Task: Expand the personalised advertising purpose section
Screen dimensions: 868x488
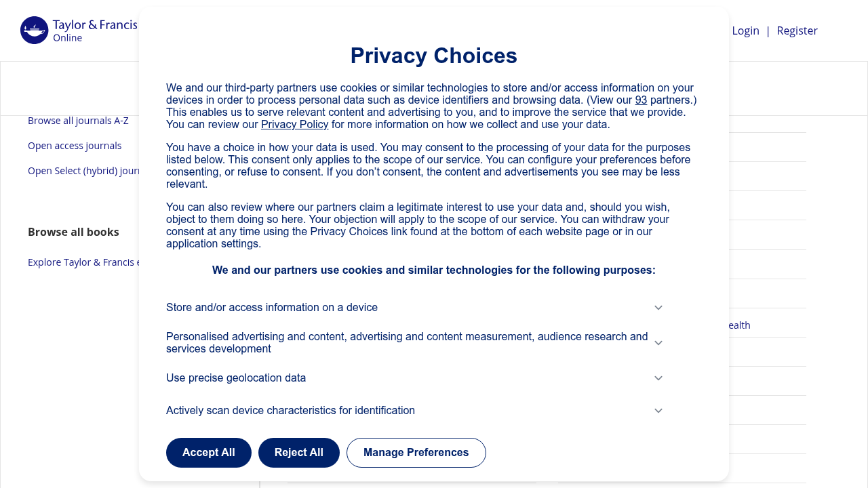Action: [658, 343]
